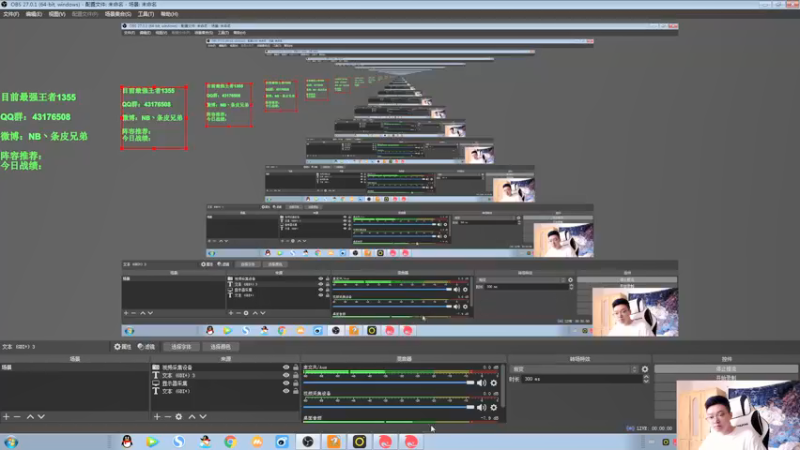Open Google Chrome from the taskbar
800x450 pixels.
[230, 442]
